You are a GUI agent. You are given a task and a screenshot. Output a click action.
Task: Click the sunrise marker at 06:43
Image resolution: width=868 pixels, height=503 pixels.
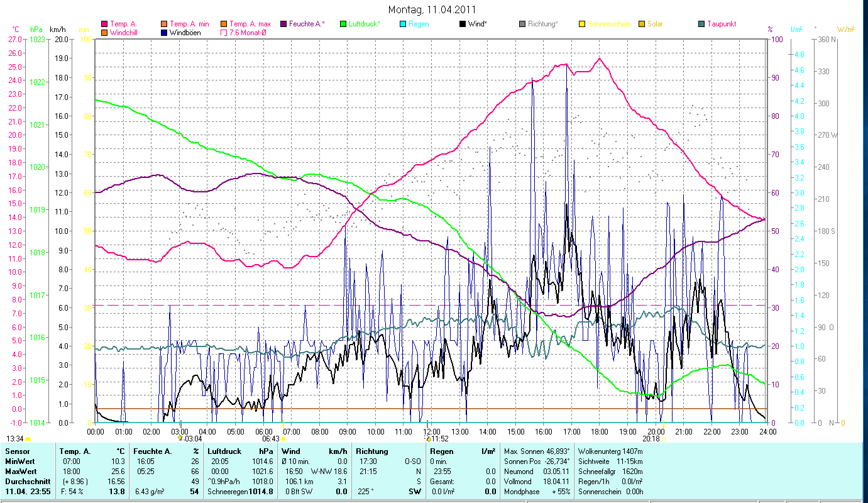(283, 438)
